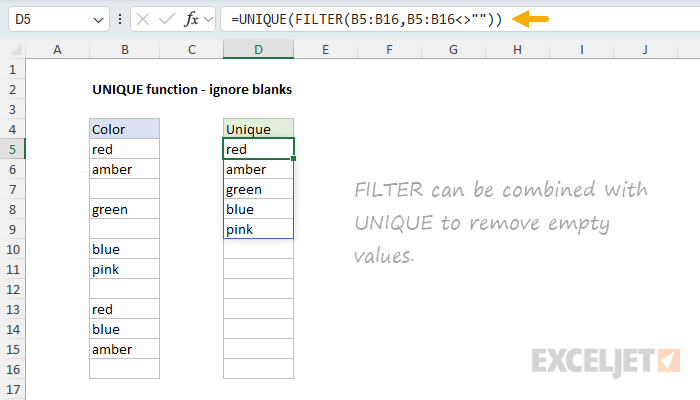Select cell D8 containing 'blue'
The width and height of the screenshot is (700, 400).
tap(258, 209)
